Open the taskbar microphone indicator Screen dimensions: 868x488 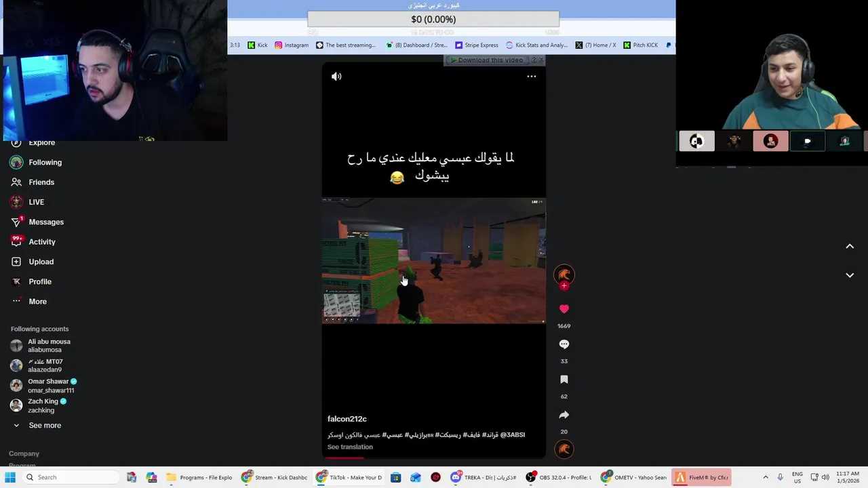click(x=780, y=477)
